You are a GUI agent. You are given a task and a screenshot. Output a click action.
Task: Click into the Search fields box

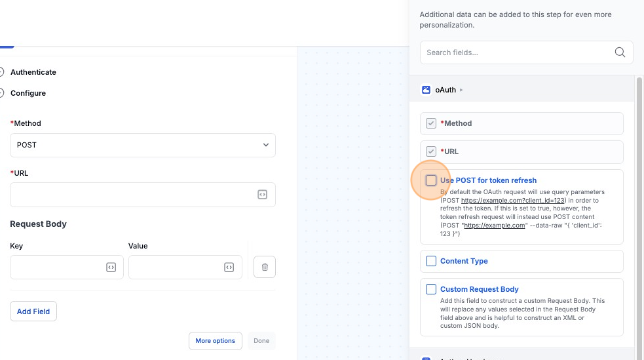coord(518,52)
